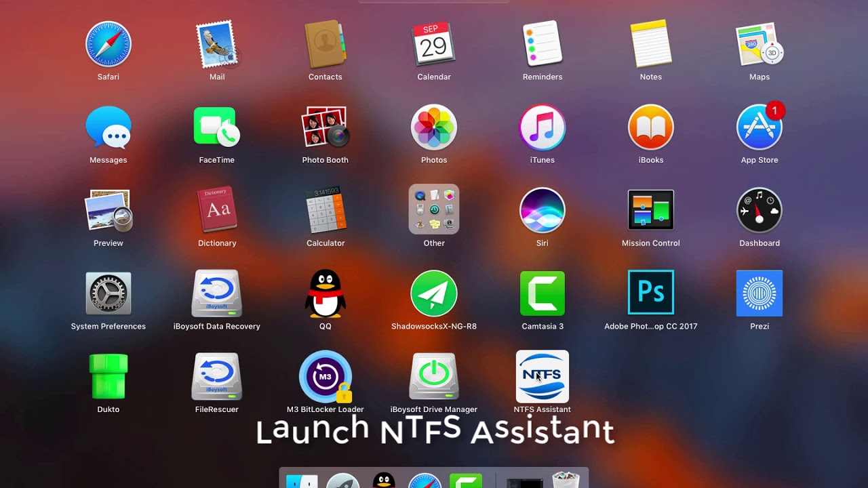
Task: Open iBoysoft Drive Manager
Action: tap(434, 377)
